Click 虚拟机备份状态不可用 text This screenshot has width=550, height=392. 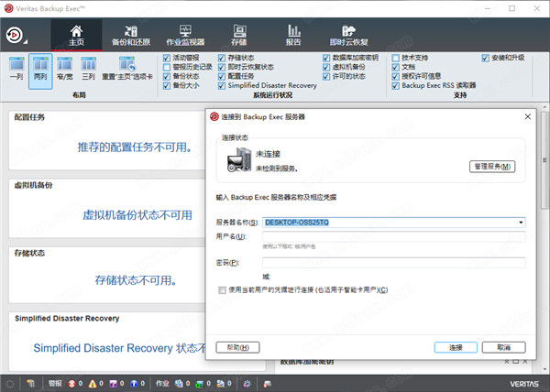(x=137, y=215)
